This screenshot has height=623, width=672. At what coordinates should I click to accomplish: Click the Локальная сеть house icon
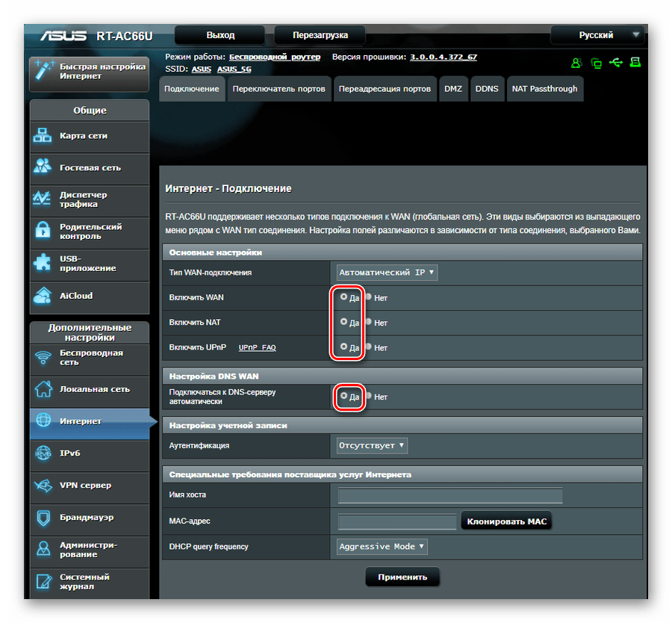point(43,389)
